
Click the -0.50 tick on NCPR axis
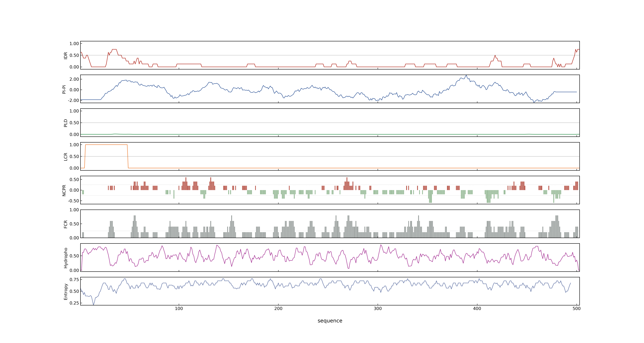(73, 201)
